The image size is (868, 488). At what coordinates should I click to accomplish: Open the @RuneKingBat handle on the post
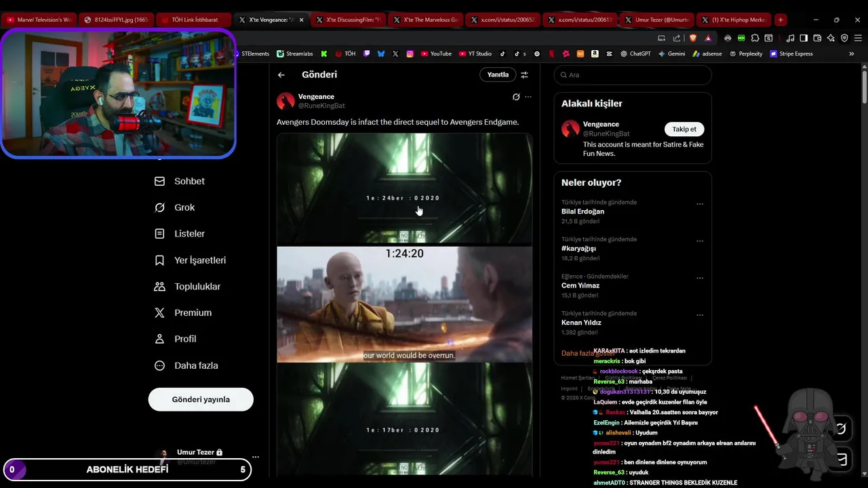tap(321, 106)
